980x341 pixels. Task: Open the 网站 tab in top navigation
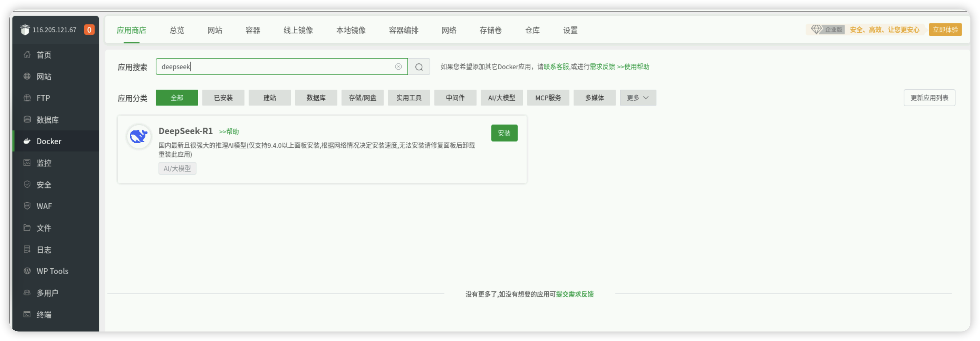(215, 30)
